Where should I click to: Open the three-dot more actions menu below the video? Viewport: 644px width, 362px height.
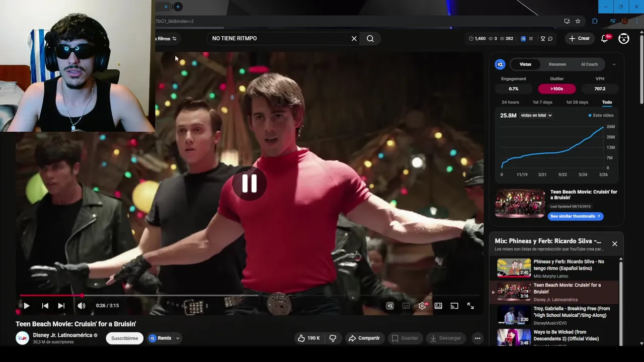coord(477,338)
